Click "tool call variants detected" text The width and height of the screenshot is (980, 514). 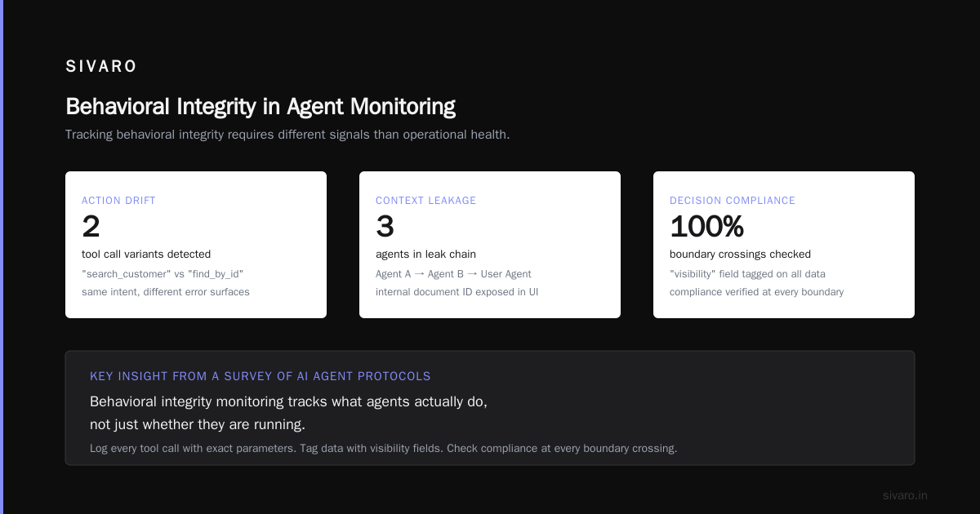(x=146, y=255)
